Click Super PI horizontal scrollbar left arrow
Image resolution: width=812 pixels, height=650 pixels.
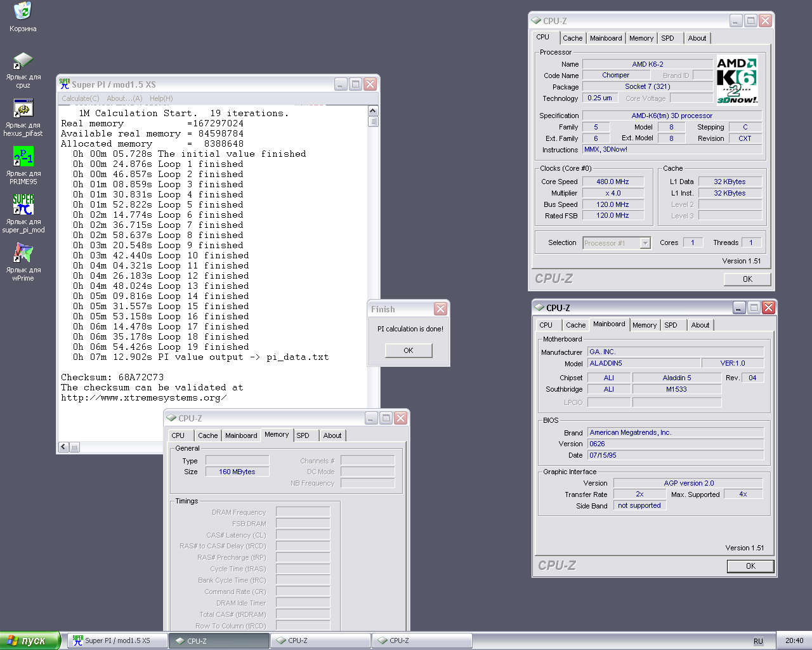(63, 447)
